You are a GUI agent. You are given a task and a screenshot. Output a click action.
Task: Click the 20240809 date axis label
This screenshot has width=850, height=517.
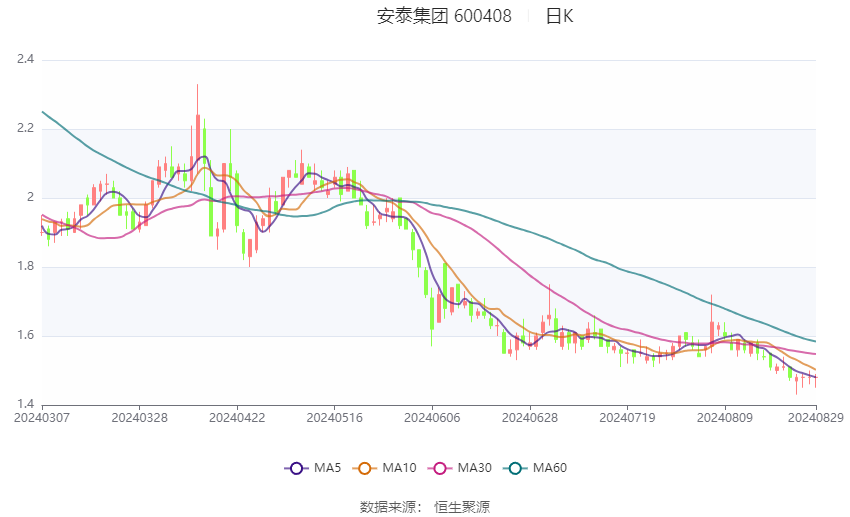click(x=725, y=418)
